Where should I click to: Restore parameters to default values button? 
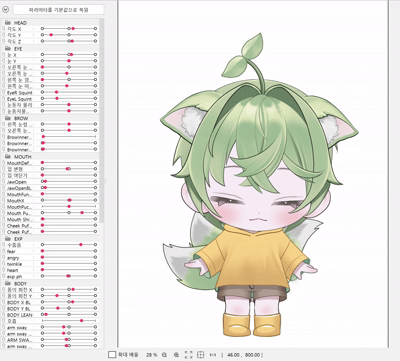coord(58,10)
